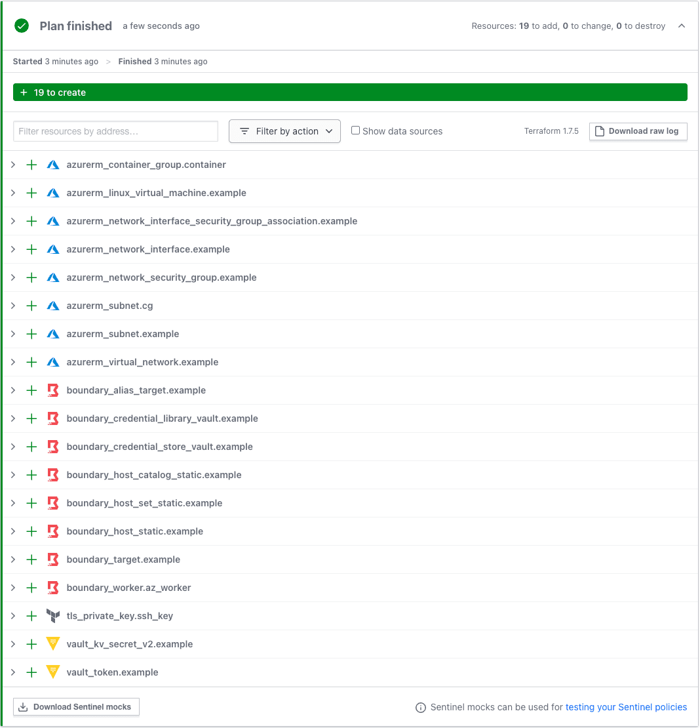The width and height of the screenshot is (700, 728).
Task: Click the green plus icon for azurerm_subnet.cg
Action: coord(31,306)
